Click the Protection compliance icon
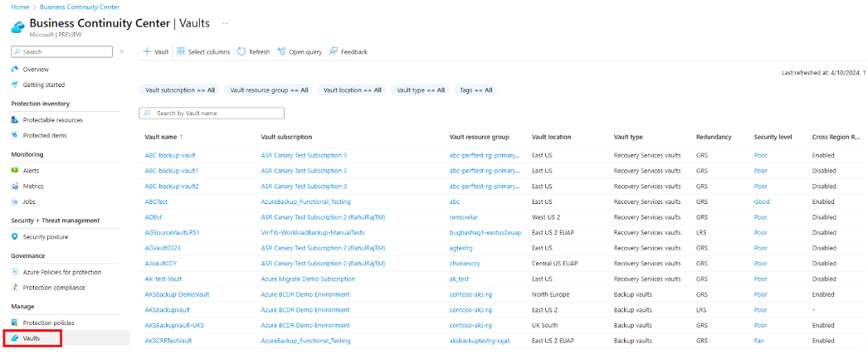 15,288
